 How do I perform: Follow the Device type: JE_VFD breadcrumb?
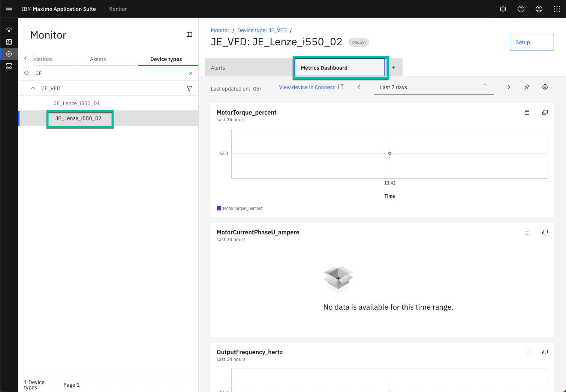(x=262, y=30)
